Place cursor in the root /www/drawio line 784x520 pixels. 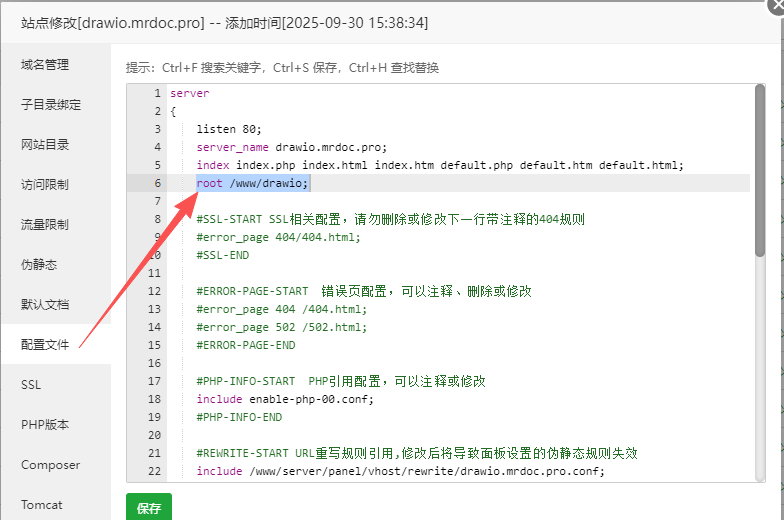click(253, 183)
